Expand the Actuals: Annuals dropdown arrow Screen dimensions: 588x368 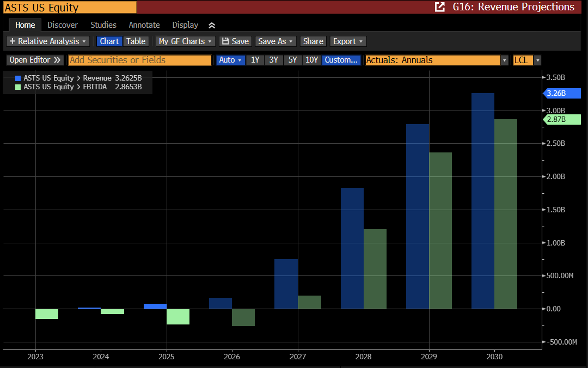[504, 60]
